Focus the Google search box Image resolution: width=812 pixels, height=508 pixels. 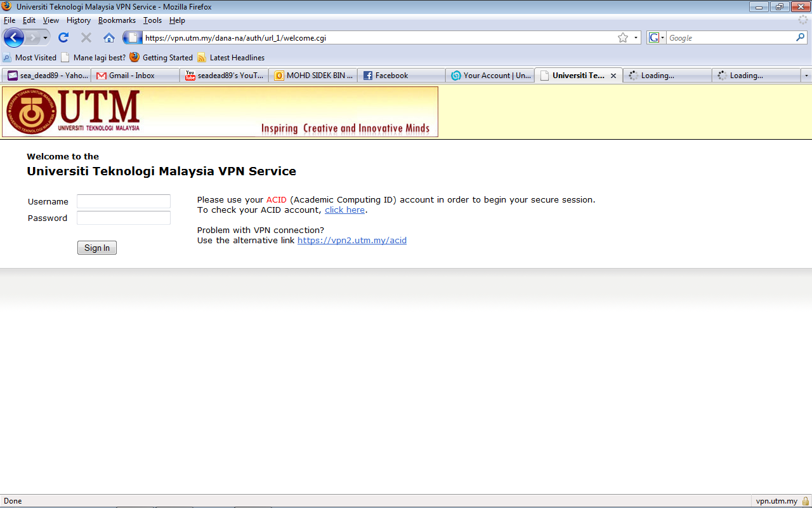pyautogui.click(x=730, y=37)
